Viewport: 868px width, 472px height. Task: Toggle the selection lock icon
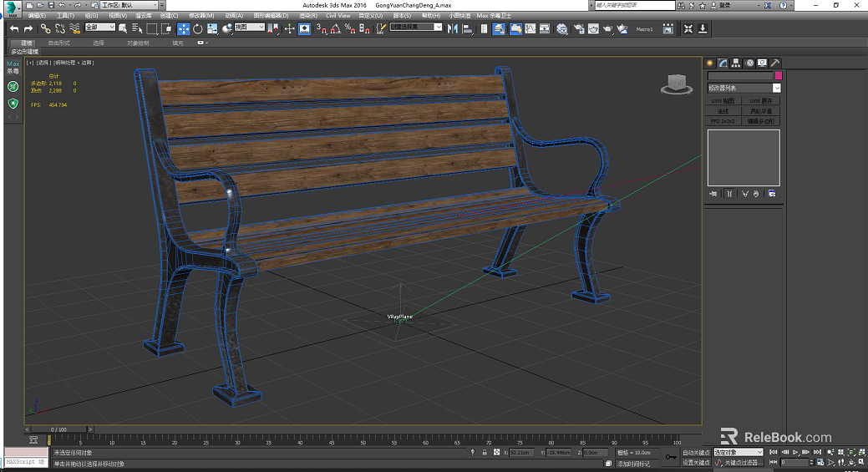click(485, 452)
